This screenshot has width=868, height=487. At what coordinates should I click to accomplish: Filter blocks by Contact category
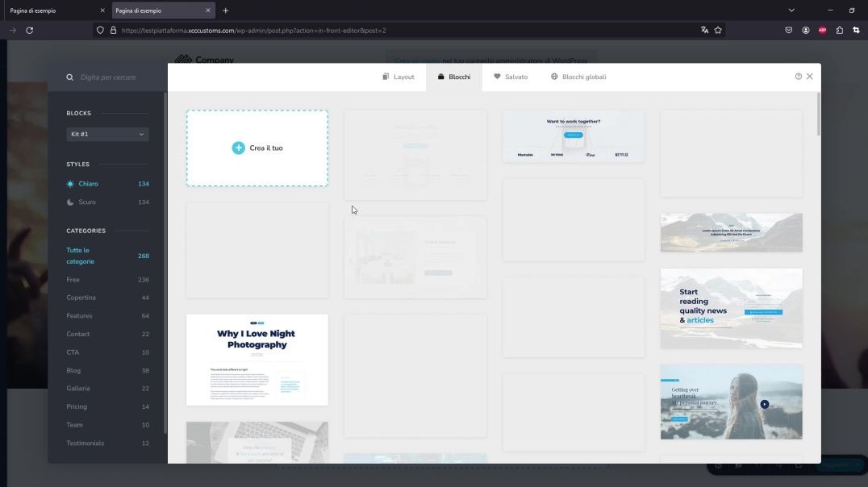point(107,335)
